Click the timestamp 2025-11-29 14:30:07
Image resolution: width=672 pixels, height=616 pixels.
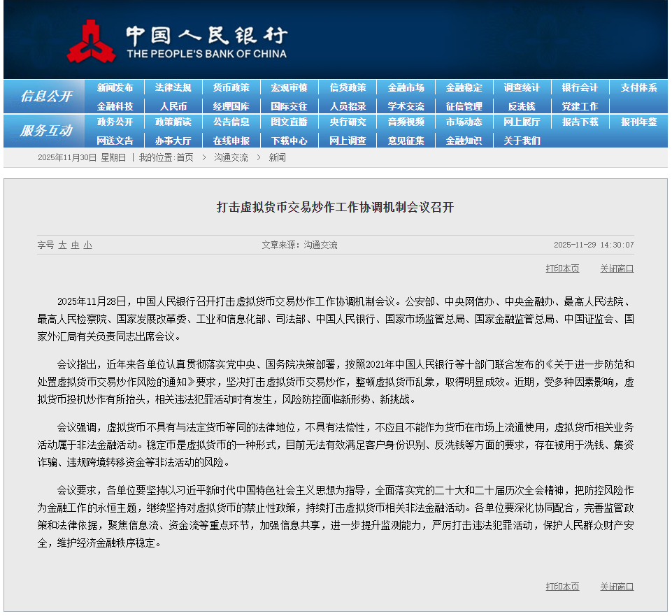coord(594,245)
